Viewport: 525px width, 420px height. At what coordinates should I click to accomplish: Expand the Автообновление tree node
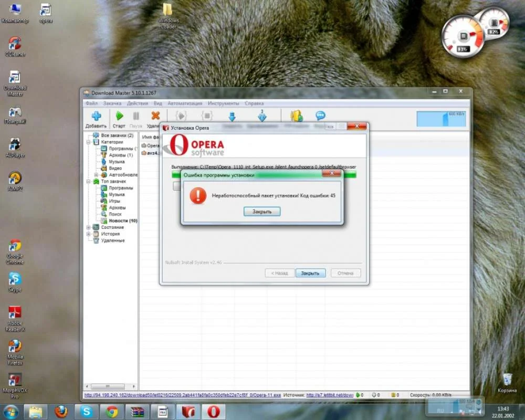tap(96, 175)
